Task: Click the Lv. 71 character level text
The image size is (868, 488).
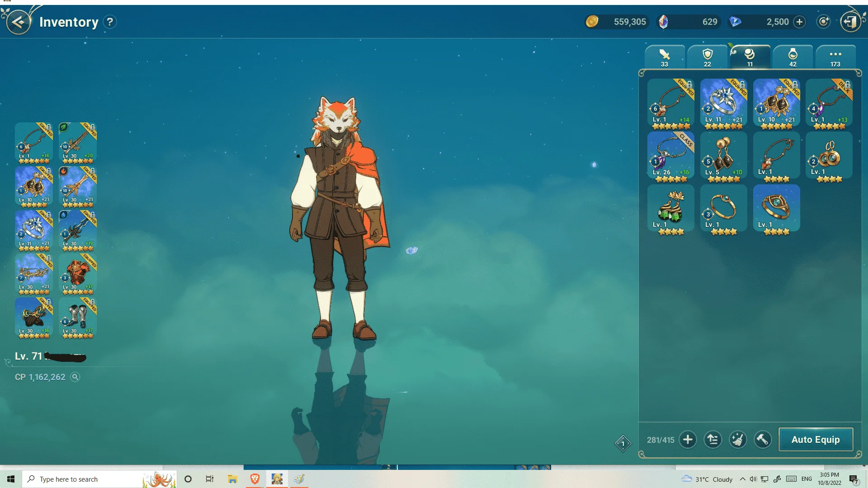Action: coord(28,356)
